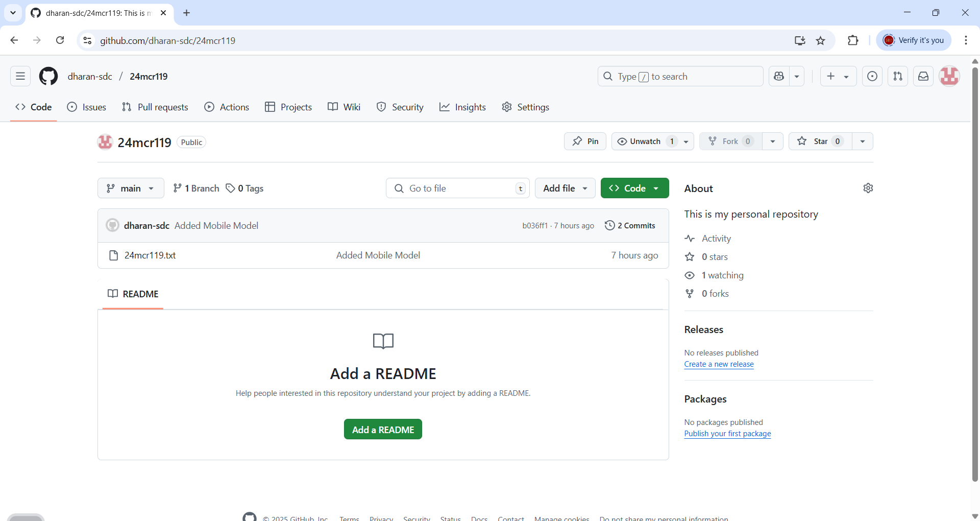Open your pull requests header icon
The width and height of the screenshot is (980, 521).
[x=898, y=76]
